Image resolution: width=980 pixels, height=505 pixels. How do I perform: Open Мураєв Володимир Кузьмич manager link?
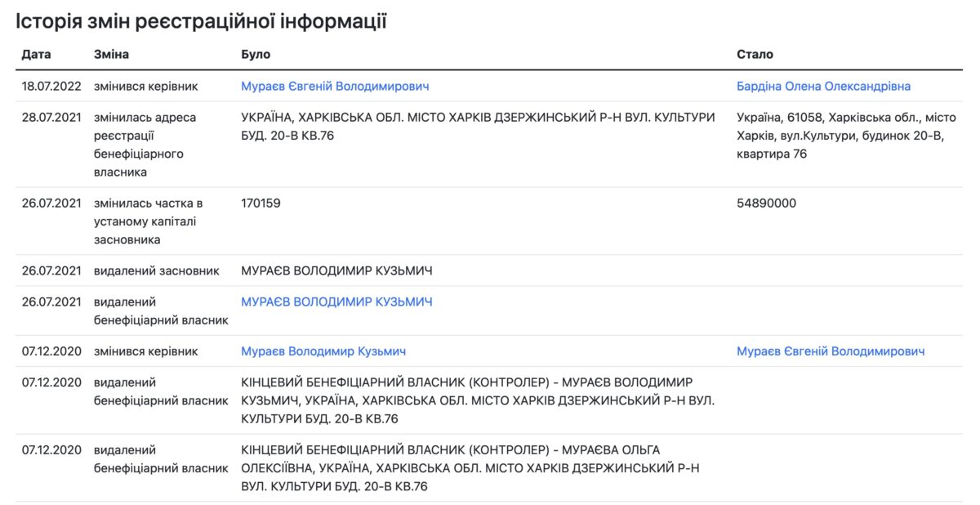pos(323,351)
